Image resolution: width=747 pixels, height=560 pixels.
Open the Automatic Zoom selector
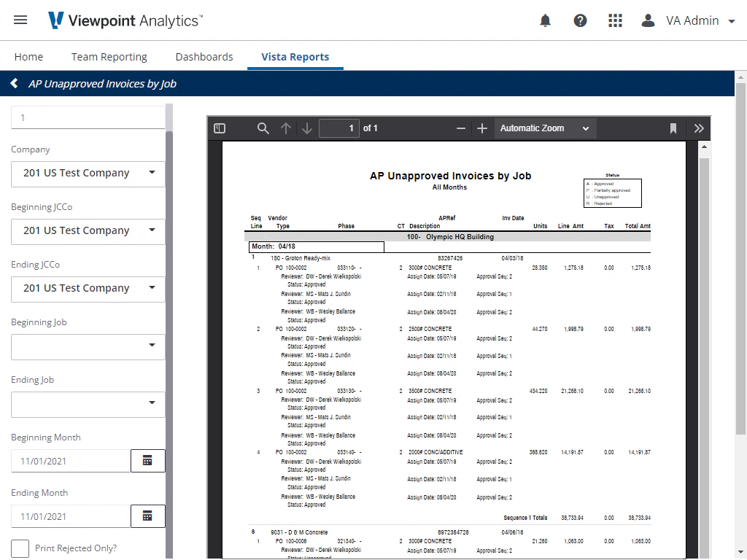[x=545, y=128]
